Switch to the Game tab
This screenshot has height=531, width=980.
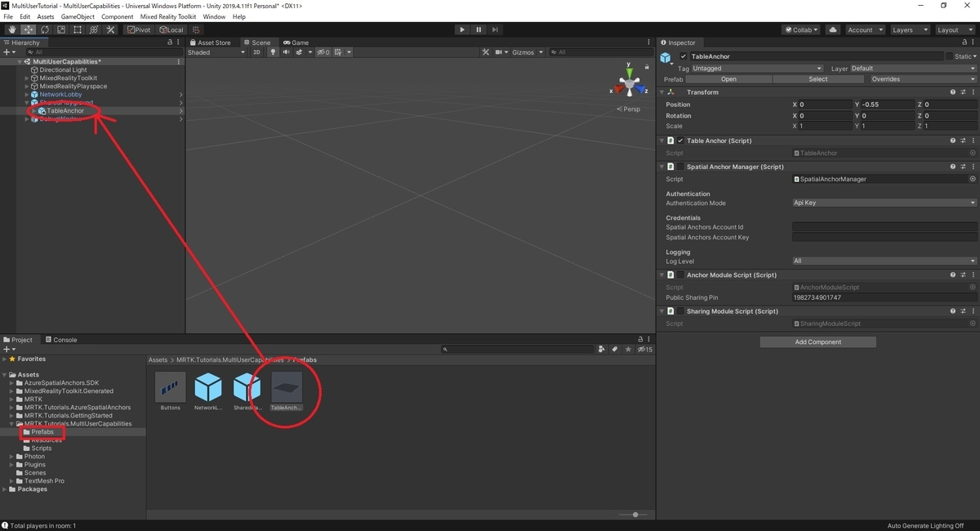click(296, 42)
